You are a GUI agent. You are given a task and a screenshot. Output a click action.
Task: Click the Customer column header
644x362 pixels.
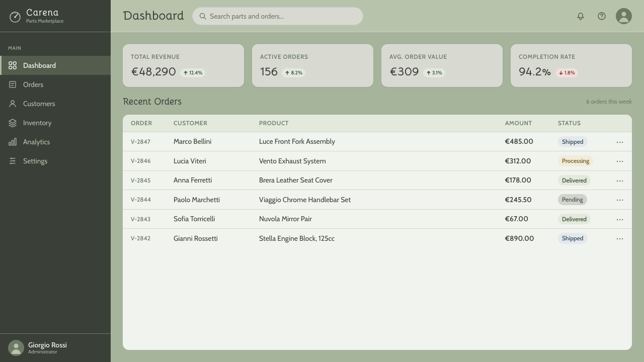tap(190, 123)
